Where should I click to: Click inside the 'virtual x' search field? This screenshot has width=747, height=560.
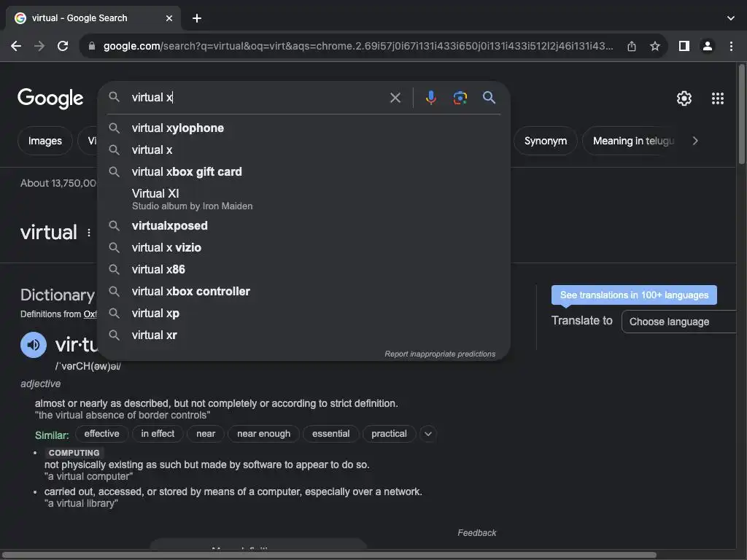tap(258, 98)
